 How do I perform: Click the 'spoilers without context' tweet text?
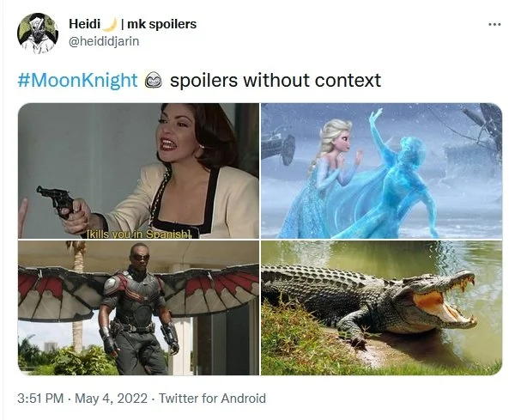[276, 81]
